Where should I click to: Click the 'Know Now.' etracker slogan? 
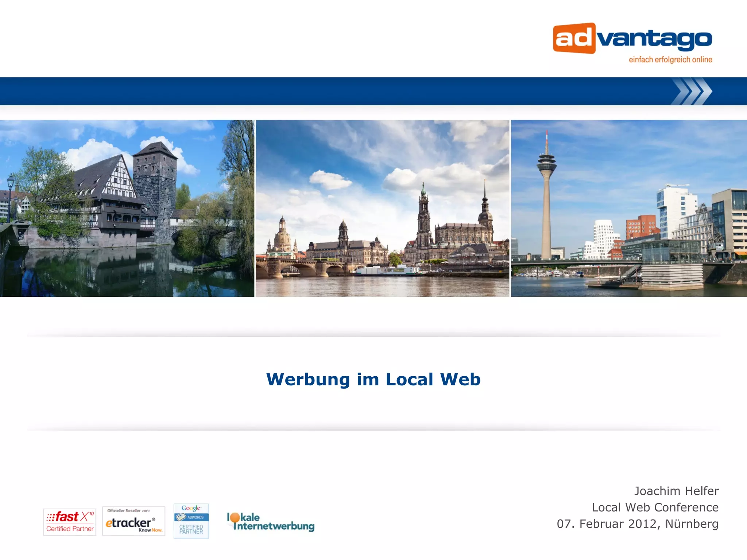click(x=150, y=530)
